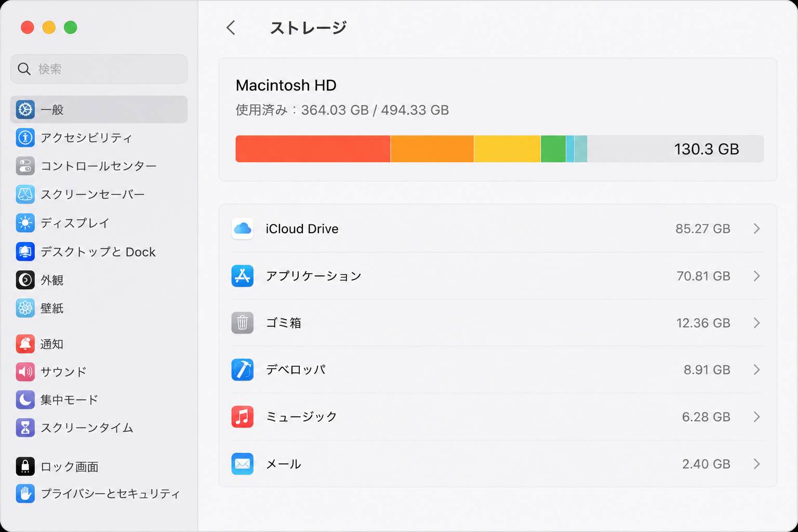Screen dimensions: 798x532
Task: Click the magnifier icon in search field
Action: (24, 69)
